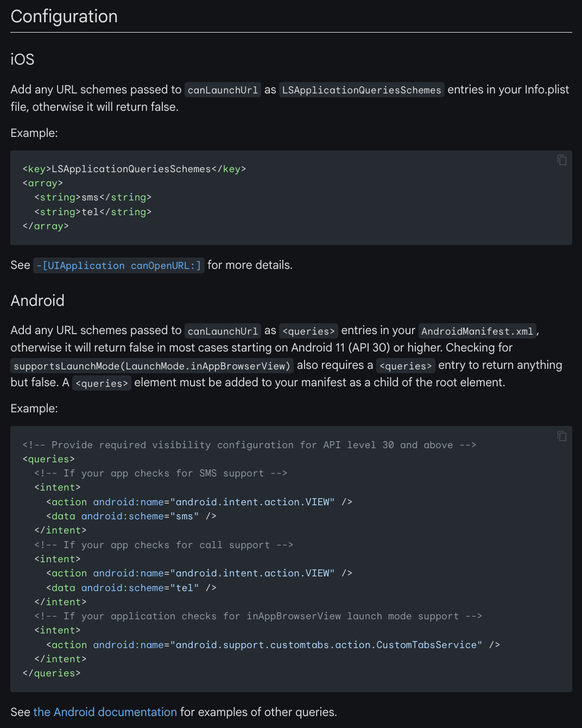Click the supportsLaunchMode(LaunchMode.inAppBrowserView) inline code
This screenshot has height=728, width=582.
point(152,366)
